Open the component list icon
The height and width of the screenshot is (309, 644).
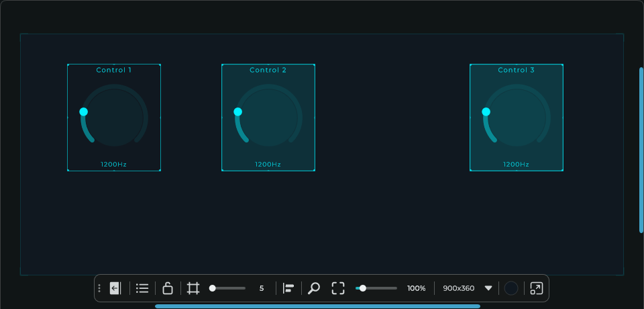pyautogui.click(x=142, y=288)
